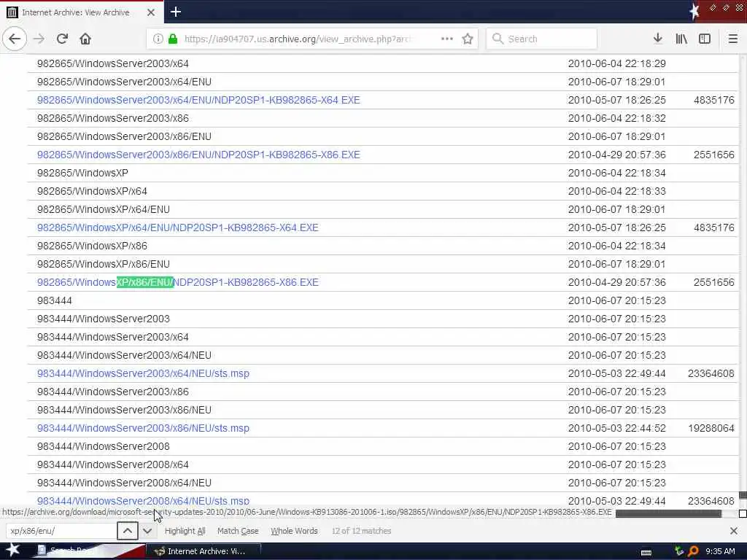Click the orange magnifier tray icon

coord(693,551)
